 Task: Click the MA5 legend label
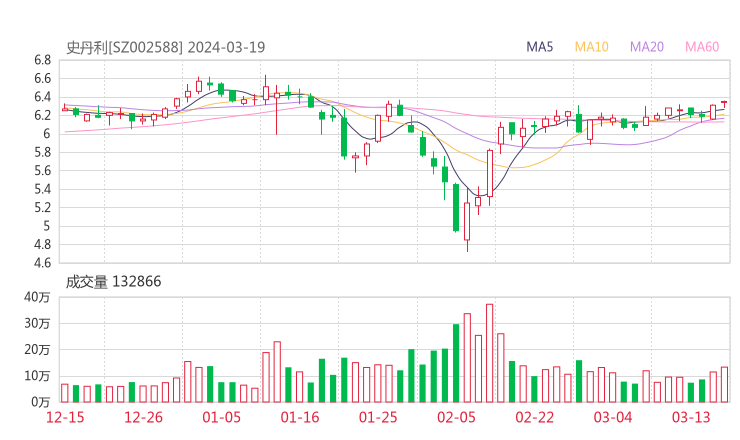tap(539, 47)
